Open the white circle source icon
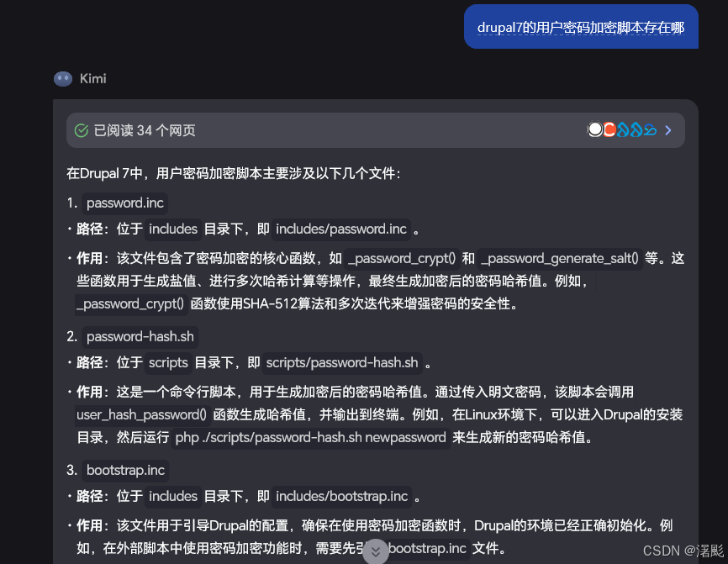 (594, 129)
